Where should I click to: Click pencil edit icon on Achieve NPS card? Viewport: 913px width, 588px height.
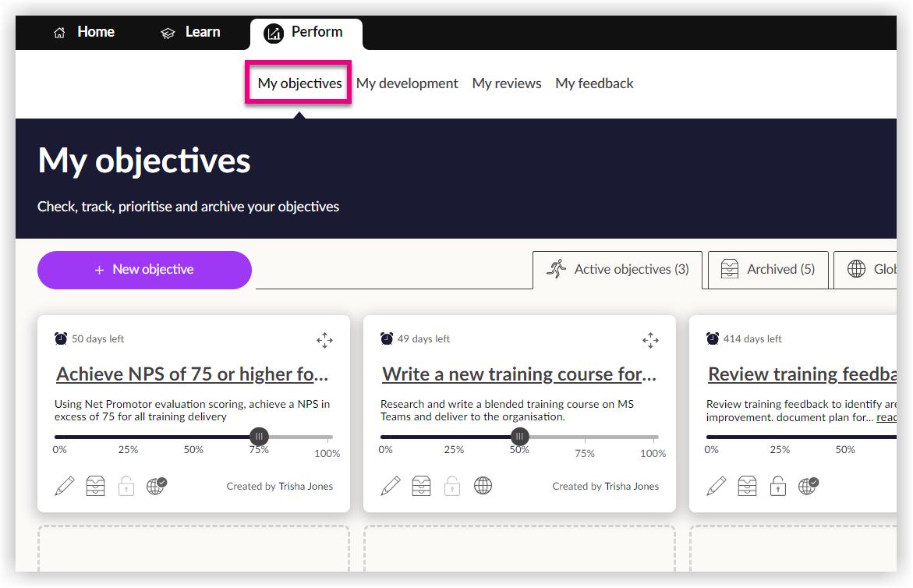click(x=65, y=486)
